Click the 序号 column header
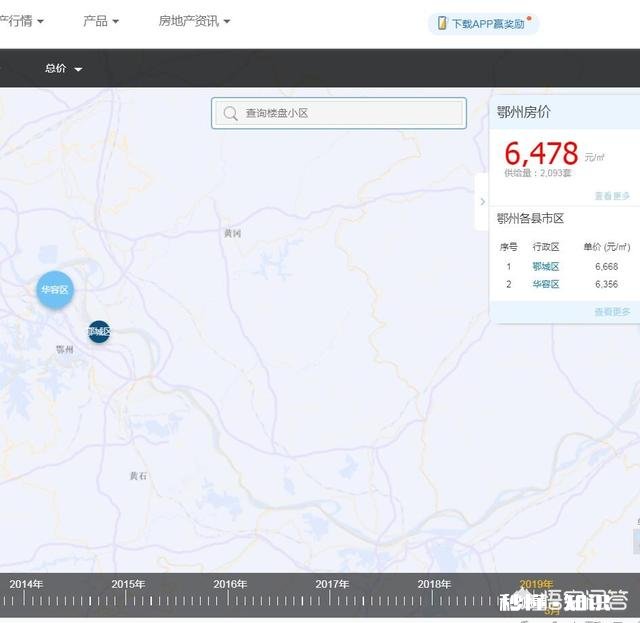Image resolution: width=640 pixels, height=623 pixels. 509,247
